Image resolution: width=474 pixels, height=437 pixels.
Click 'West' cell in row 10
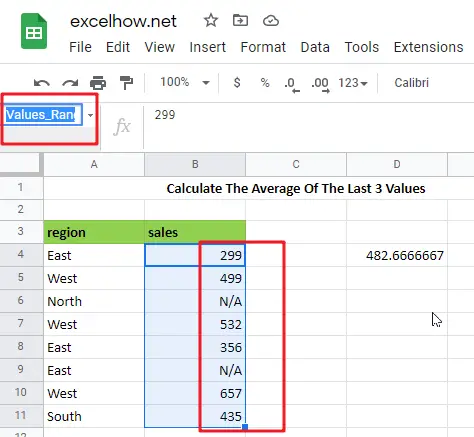click(94, 393)
